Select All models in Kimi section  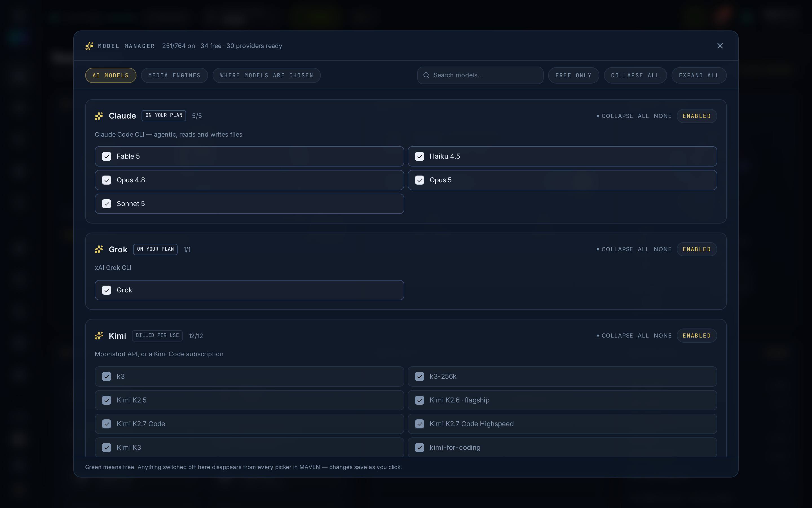pyautogui.click(x=643, y=336)
